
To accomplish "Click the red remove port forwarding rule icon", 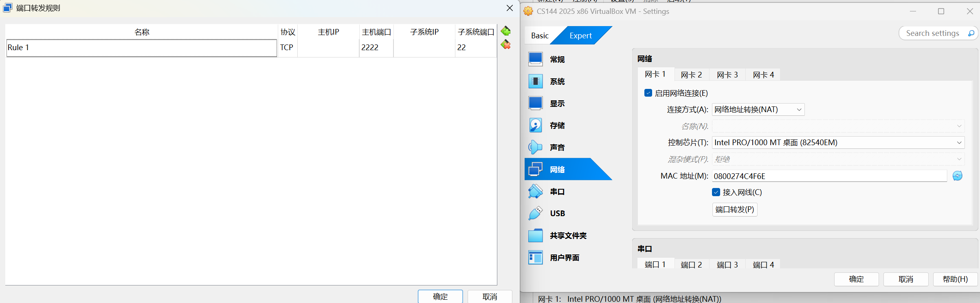I will coord(505,44).
